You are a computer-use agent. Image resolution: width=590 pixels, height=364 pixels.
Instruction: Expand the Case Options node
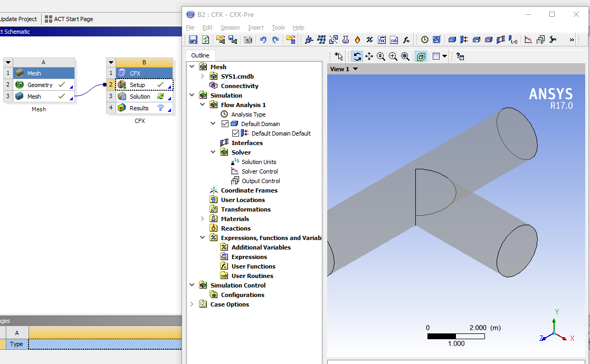192,304
